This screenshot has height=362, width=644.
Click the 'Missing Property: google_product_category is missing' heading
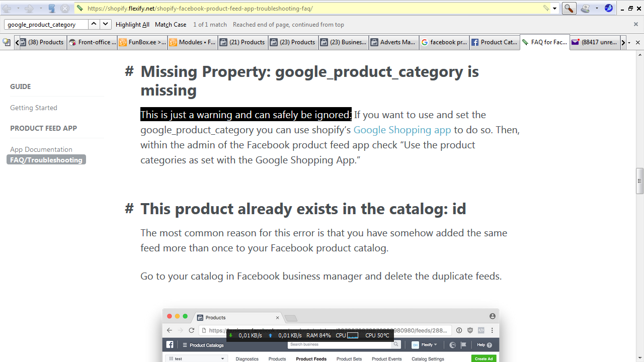tap(309, 80)
